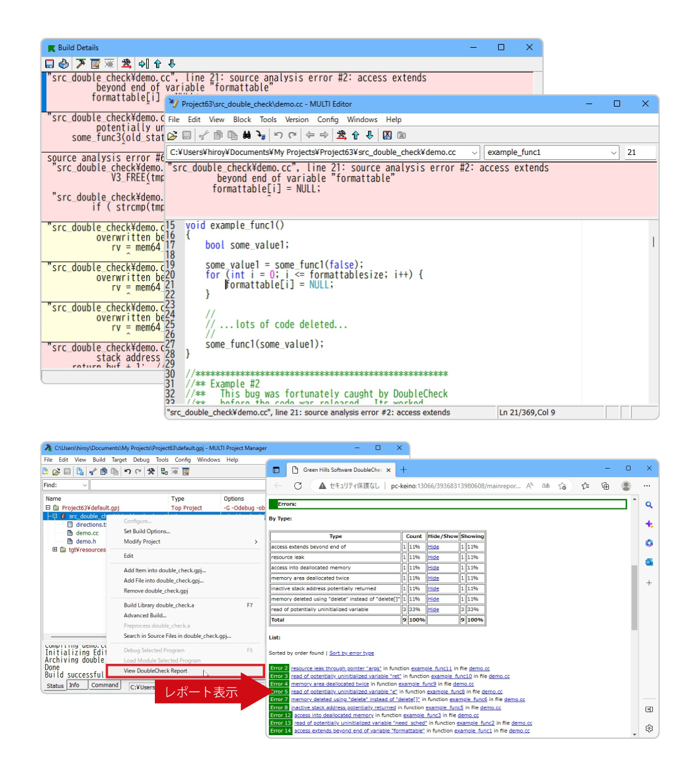Open browser favorites star-list icon
The width and height of the screenshot is (700, 781).
(x=585, y=486)
